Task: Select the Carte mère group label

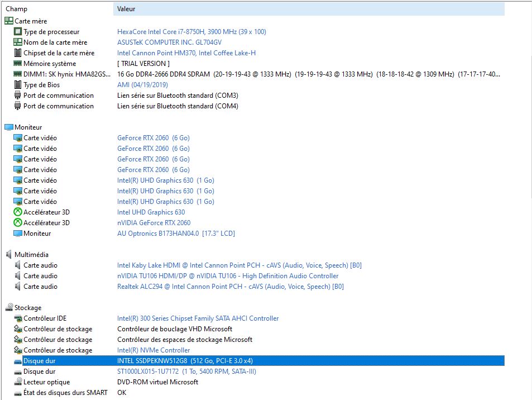Action: [31, 21]
